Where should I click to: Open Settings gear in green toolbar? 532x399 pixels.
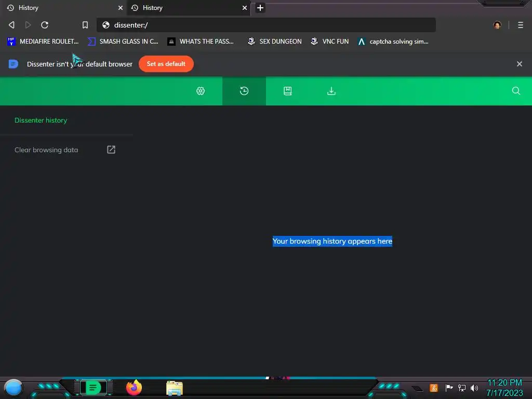[201, 91]
